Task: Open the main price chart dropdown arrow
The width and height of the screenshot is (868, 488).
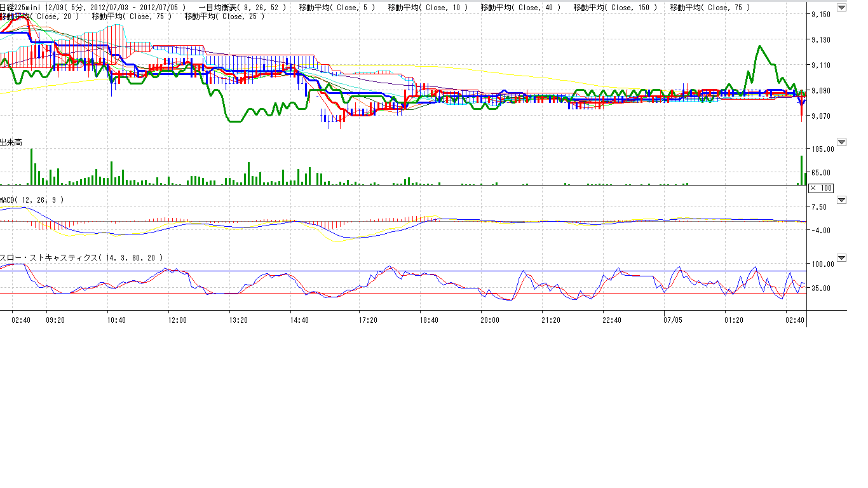Action: [841, 8]
